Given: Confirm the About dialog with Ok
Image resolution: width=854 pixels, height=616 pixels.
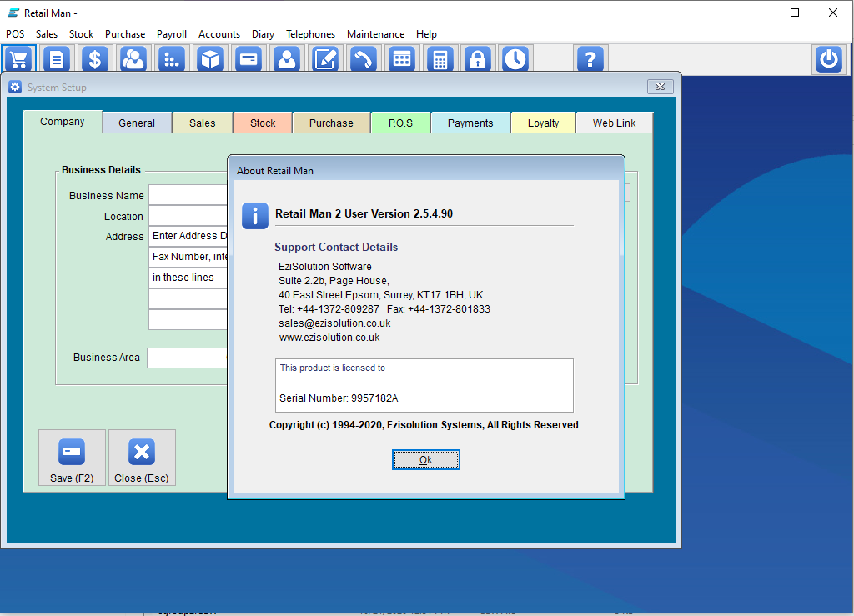Looking at the screenshot, I should (426, 460).
